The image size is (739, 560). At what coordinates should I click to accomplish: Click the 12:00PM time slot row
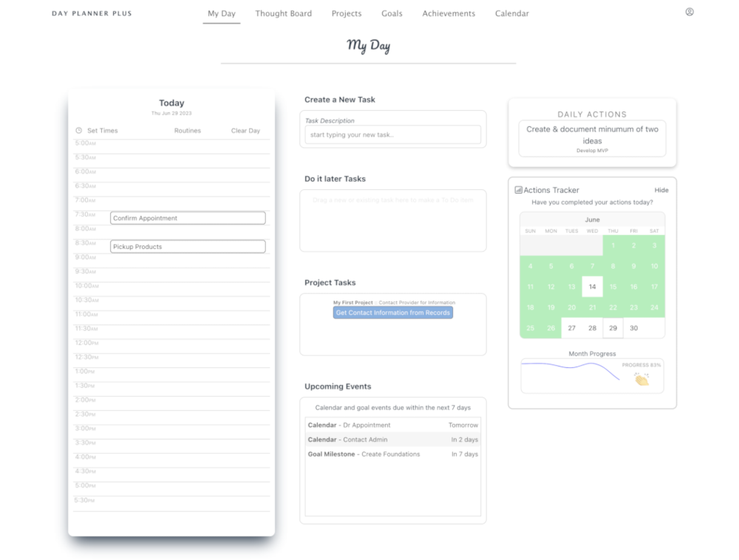click(x=171, y=346)
